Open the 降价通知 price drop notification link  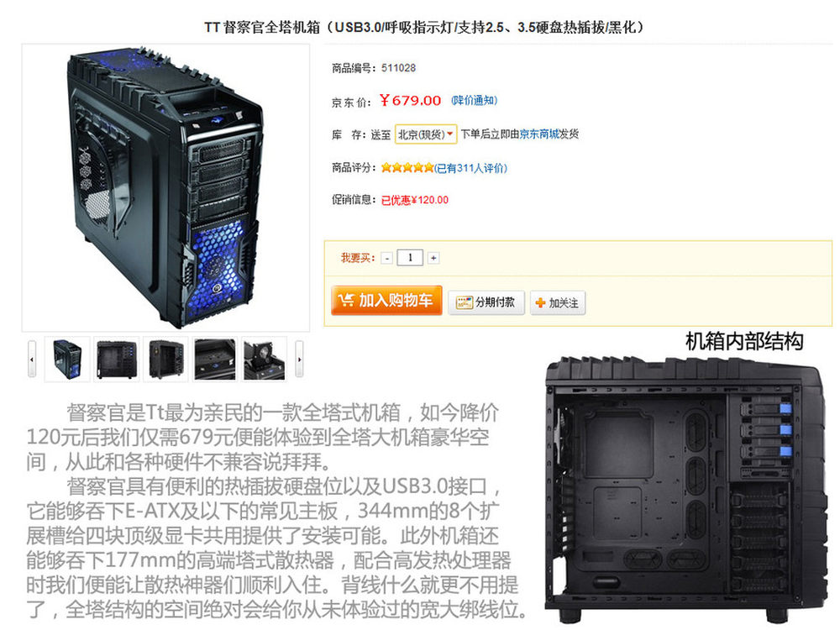point(474,100)
